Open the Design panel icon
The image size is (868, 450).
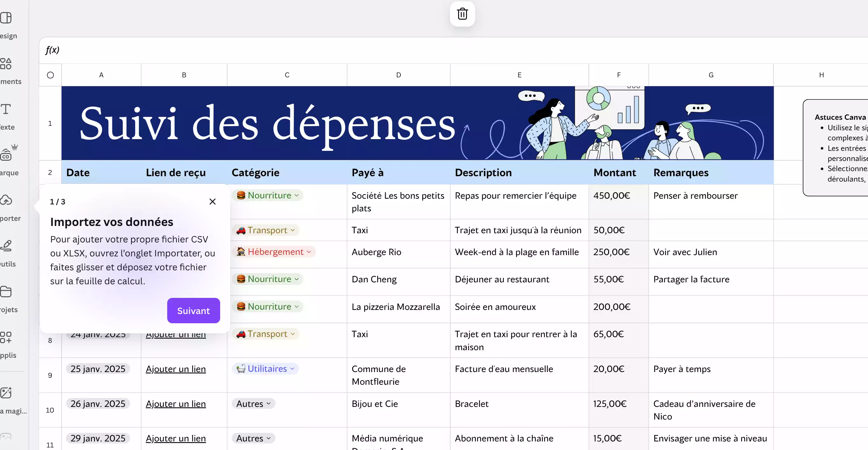6,17
